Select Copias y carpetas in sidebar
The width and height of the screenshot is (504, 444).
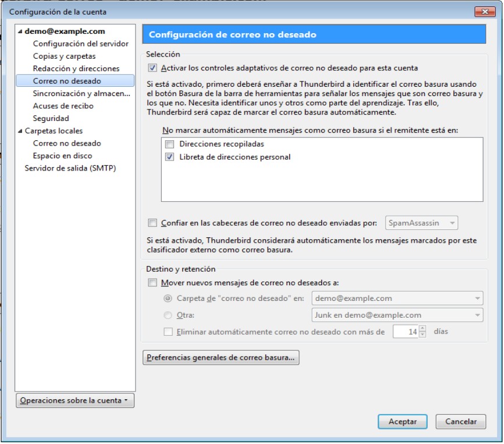tap(64, 56)
